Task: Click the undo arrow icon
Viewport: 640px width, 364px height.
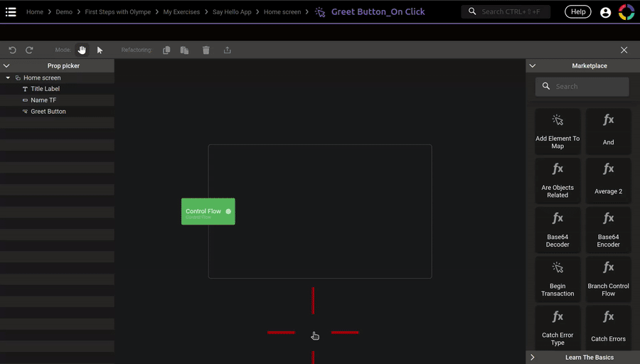Action: pyautogui.click(x=12, y=50)
